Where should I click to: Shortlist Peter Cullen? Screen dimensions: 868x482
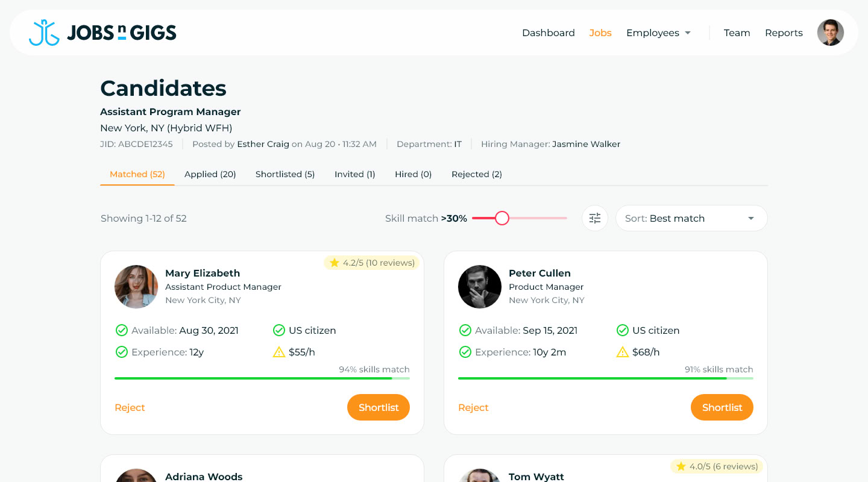pos(722,407)
